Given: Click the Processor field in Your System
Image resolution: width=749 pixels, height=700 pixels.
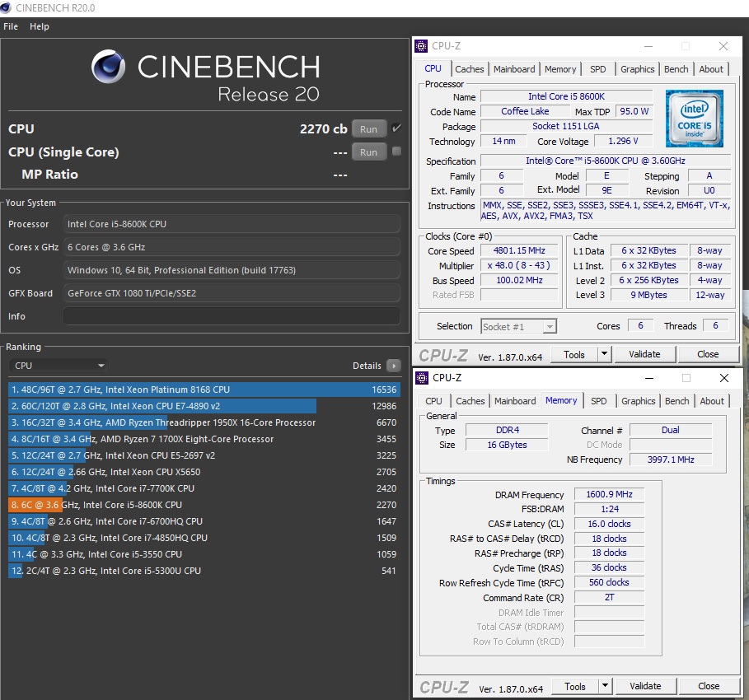Looking at the screenshot, I should (232, 224).
